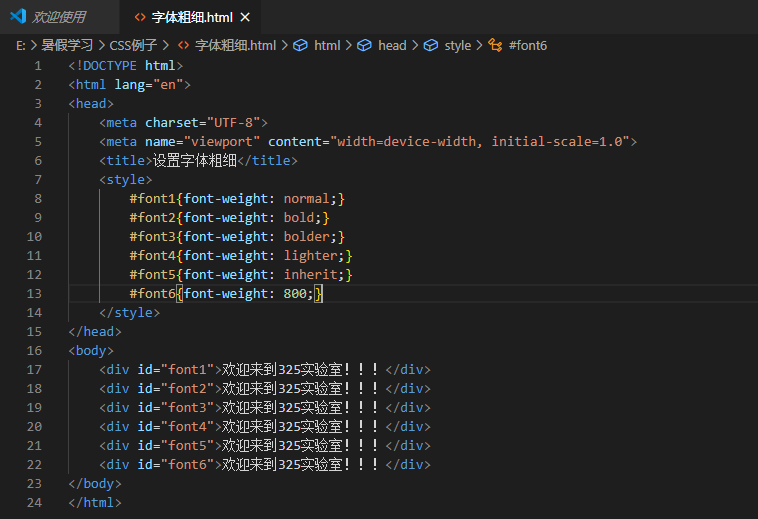The width and height of the screenshot is (758, 519).
Task: Open the CSS例子 breadcrumb folder
Action: 133,45
